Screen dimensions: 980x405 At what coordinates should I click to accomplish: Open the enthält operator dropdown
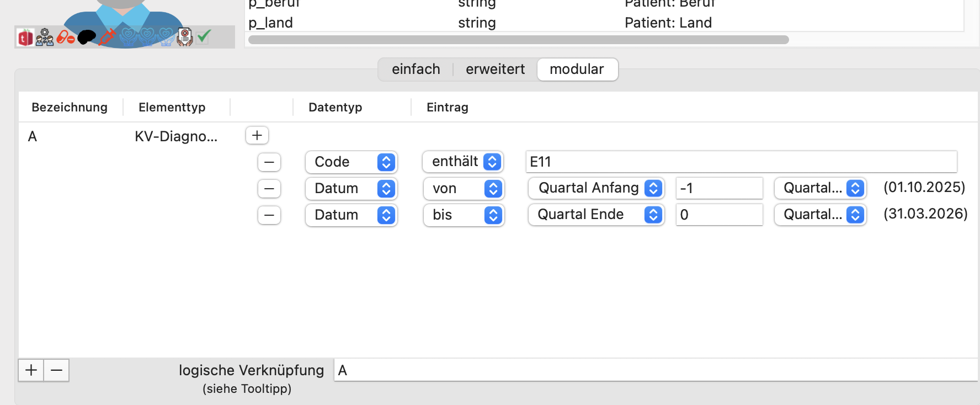click(x=463, y=162)
